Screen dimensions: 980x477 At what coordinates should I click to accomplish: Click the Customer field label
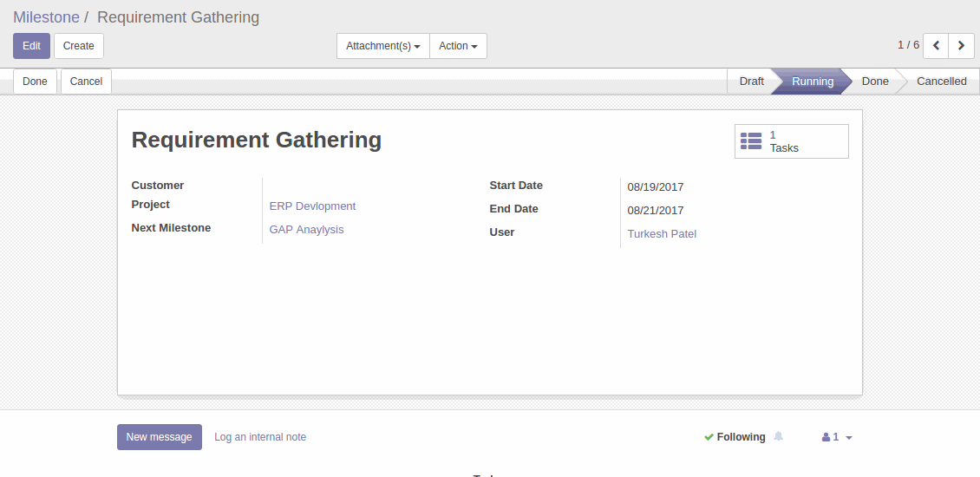[x=158, y=185]
